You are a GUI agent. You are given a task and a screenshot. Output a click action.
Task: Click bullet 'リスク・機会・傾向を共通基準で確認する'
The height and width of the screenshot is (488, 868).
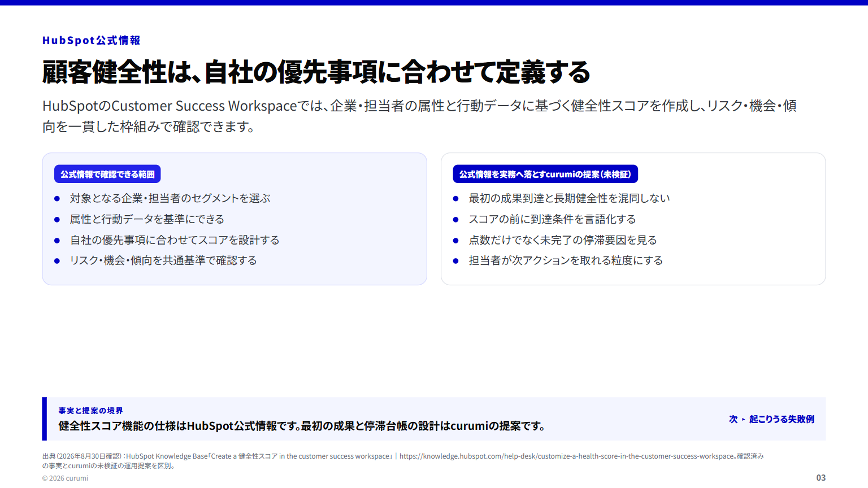pyautogui.click(x=163, y=260)
